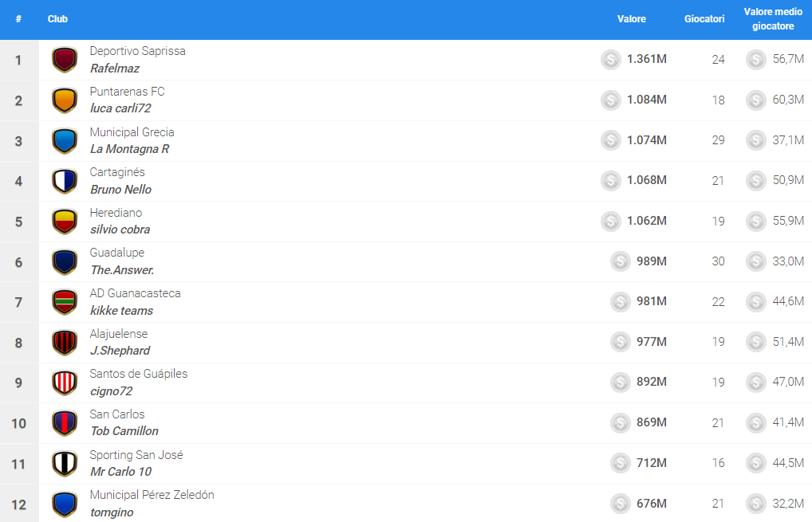The width and height of the screenshot is (812, 522).
Task: Open Municipal Pérez Zeledón club page
Action: [x=152, y=495]
